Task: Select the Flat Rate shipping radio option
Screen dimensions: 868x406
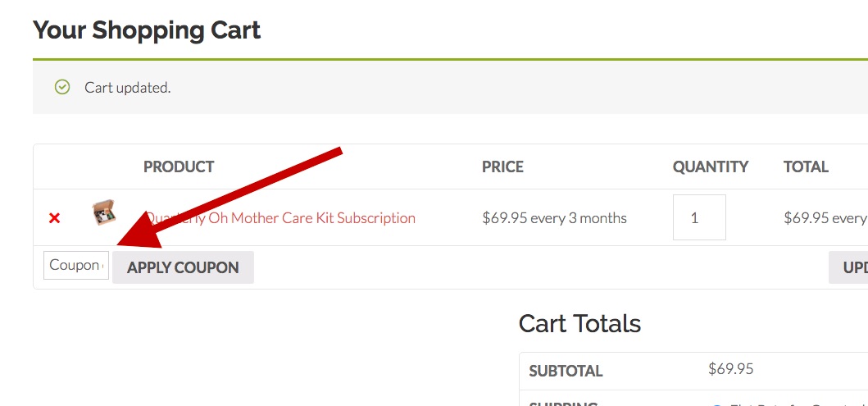Action: (717, 404)
